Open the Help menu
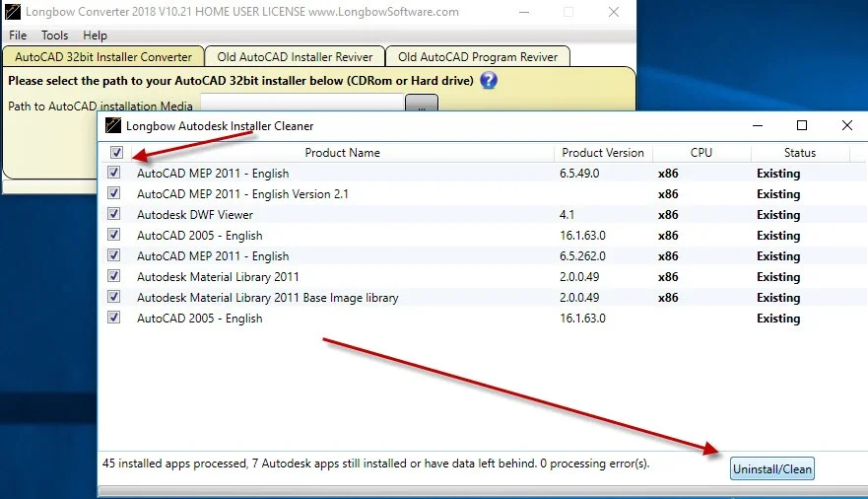Screen dimensions: 868x499 pos(96,36)
